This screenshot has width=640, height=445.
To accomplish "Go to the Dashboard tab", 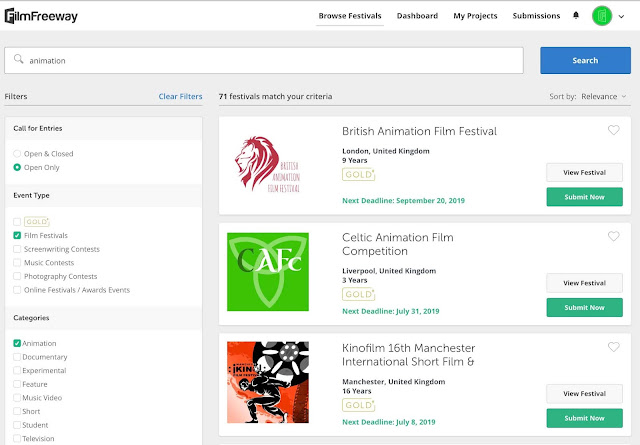I will [x=417, y=16].
